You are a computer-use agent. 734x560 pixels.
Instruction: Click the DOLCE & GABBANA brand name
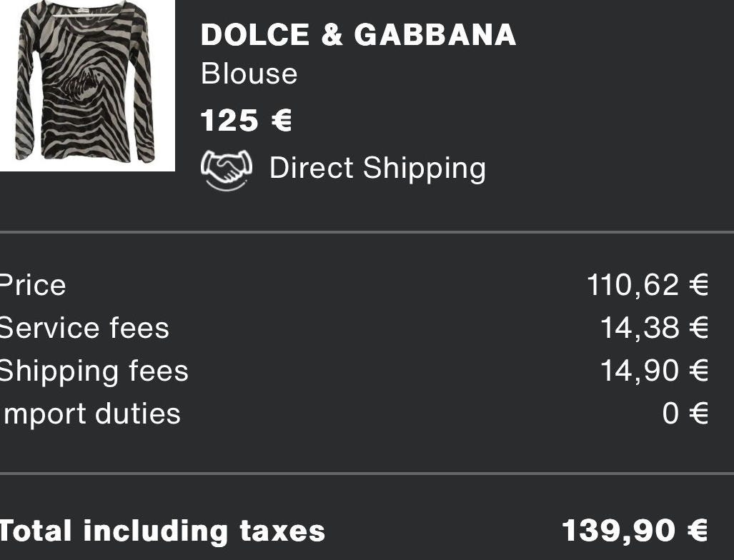358,35
